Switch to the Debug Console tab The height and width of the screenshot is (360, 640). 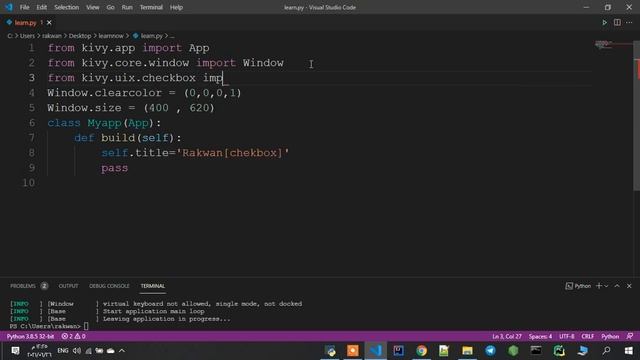click(x=109, y=286)
